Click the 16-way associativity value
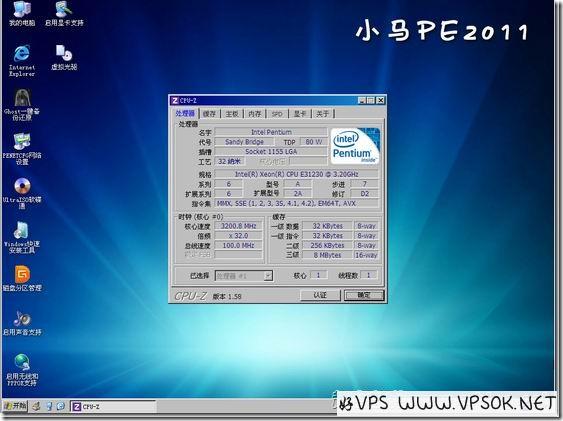 pos(366,255)
